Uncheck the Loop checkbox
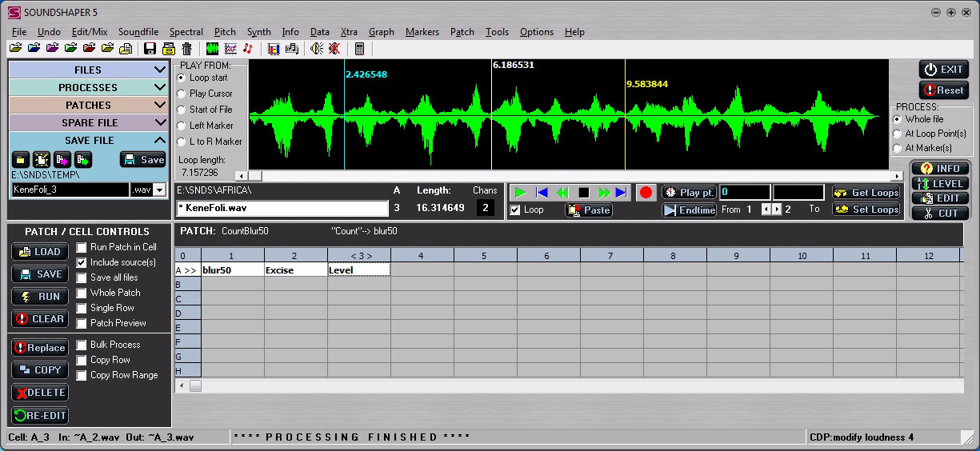This screenshot has height=451, width=980. 515,210
